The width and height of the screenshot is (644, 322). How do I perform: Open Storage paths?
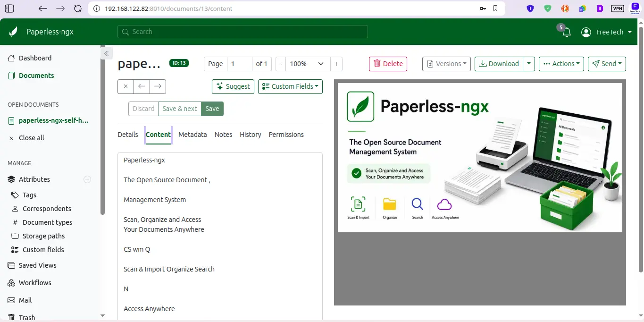[43, 236]
